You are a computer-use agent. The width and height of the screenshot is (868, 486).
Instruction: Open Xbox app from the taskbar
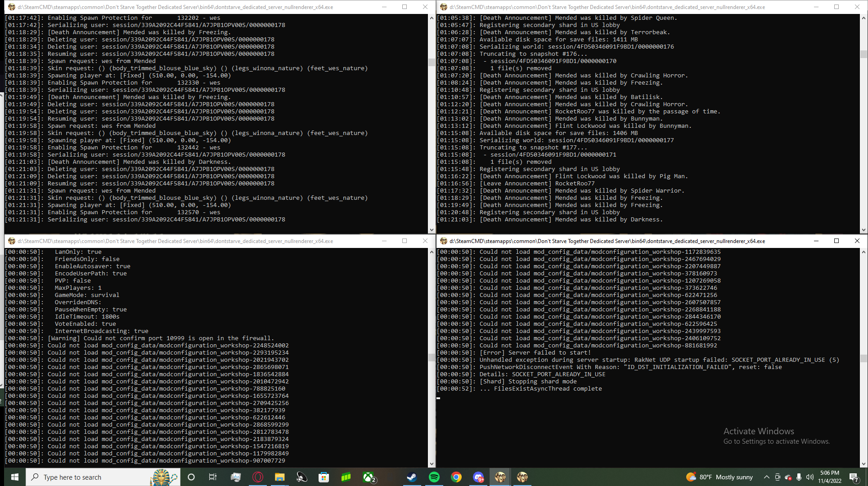coord(369,477)
